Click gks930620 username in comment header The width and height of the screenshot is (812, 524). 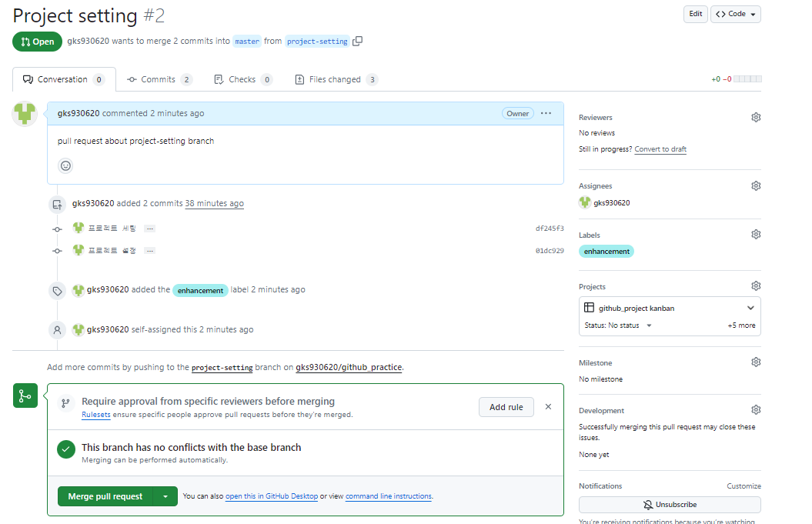79,113
